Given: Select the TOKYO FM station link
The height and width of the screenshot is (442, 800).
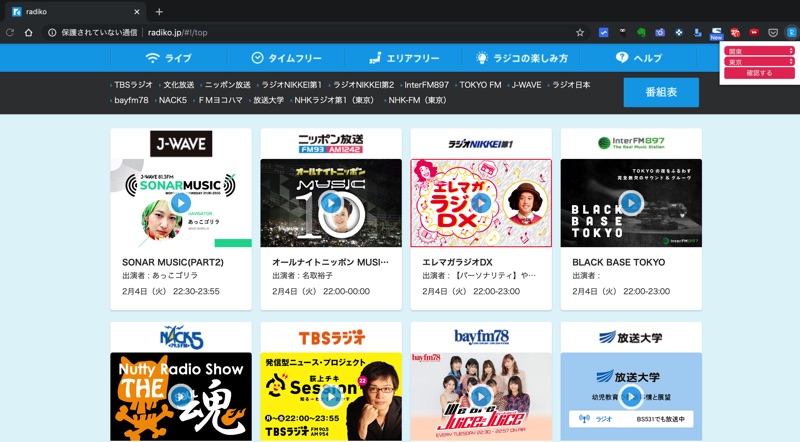Looking at the screenshot, I should pyautogui.click(x=480, y=85).
